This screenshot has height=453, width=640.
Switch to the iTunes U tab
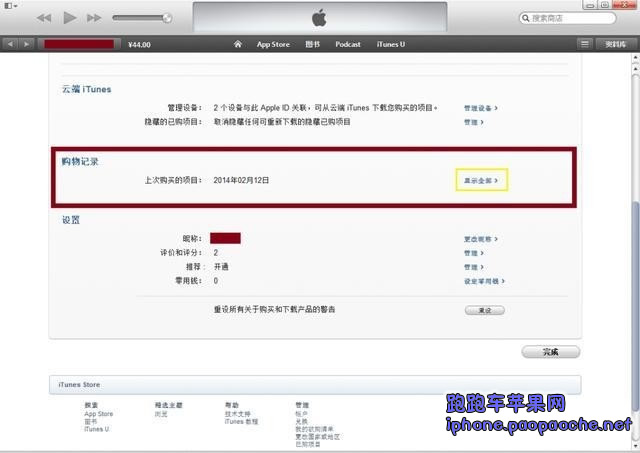point(391,44)
